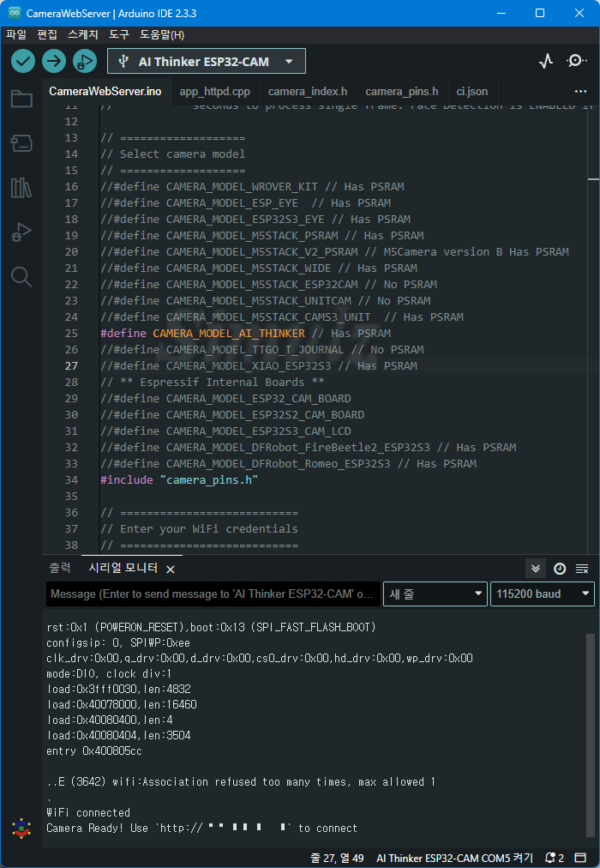Click cursor position 줄 27, 열 49
Image resolution: width=600 pixels, height=868 pixels.
338,858
